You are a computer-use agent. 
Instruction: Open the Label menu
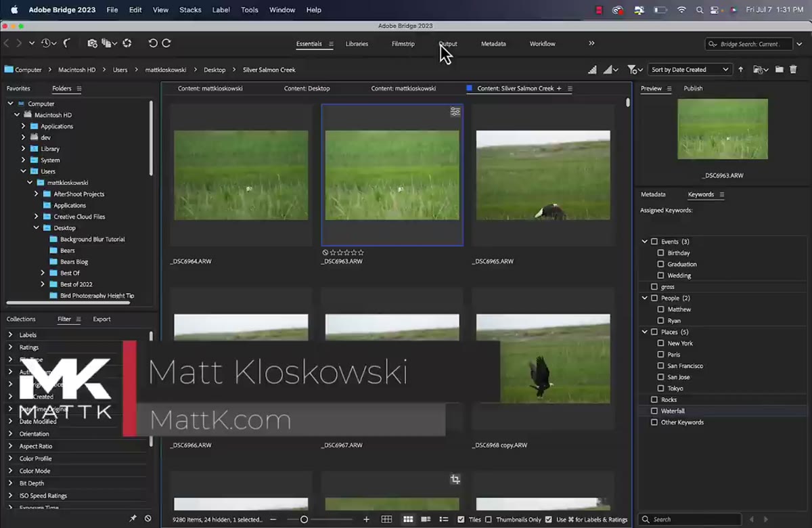[221, 10]
